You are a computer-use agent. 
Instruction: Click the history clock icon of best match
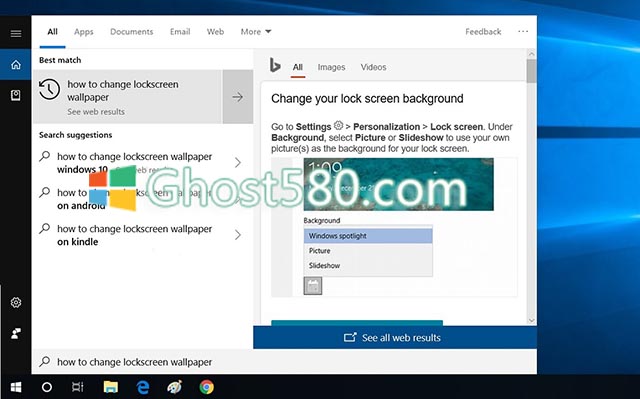pos(49,89)
